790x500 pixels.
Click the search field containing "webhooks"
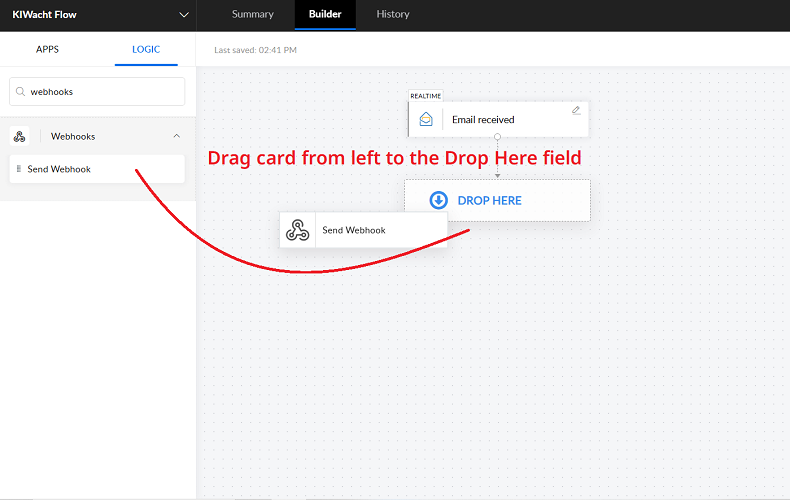click(100, 92)
